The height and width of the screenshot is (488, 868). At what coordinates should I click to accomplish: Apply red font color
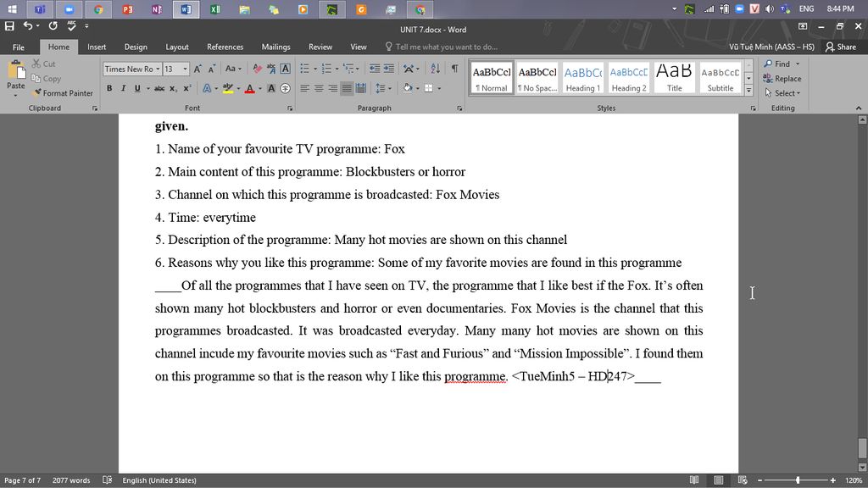point(250,88)
